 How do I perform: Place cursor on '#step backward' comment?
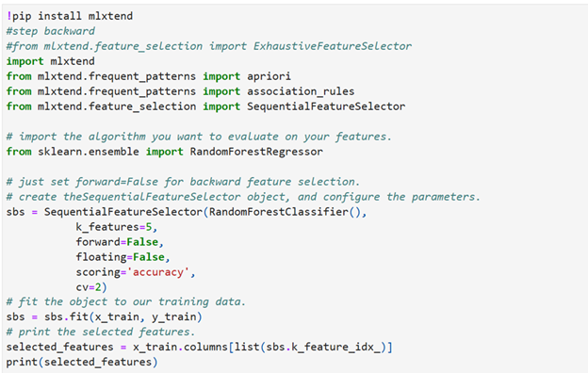(51, 31)
